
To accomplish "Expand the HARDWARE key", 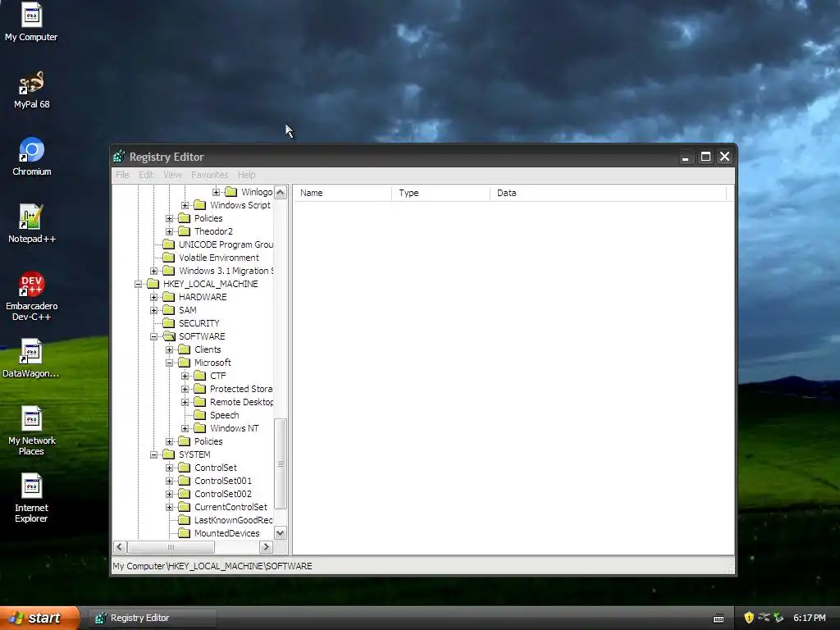I will [153, 297].
